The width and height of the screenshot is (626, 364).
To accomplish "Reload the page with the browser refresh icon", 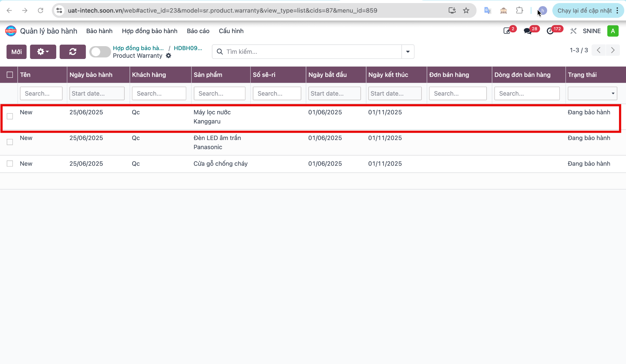I will [40, 10].
